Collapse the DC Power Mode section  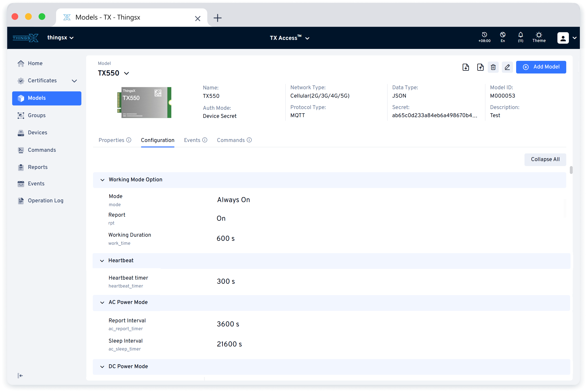coord(102,366)
